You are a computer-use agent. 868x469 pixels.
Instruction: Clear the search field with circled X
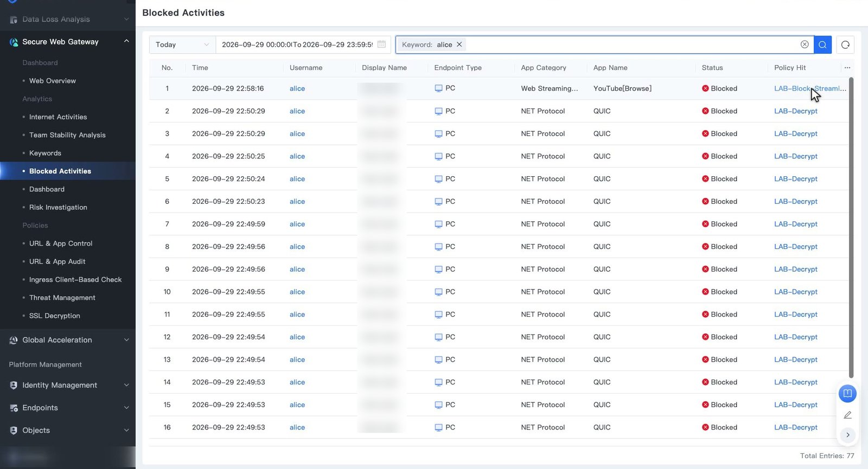coord(805,44)
